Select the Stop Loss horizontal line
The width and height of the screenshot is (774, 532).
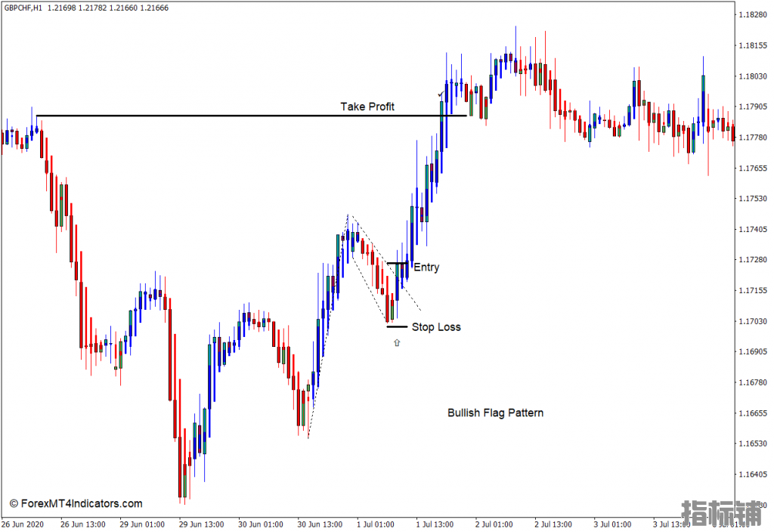(x=397, y=326)
